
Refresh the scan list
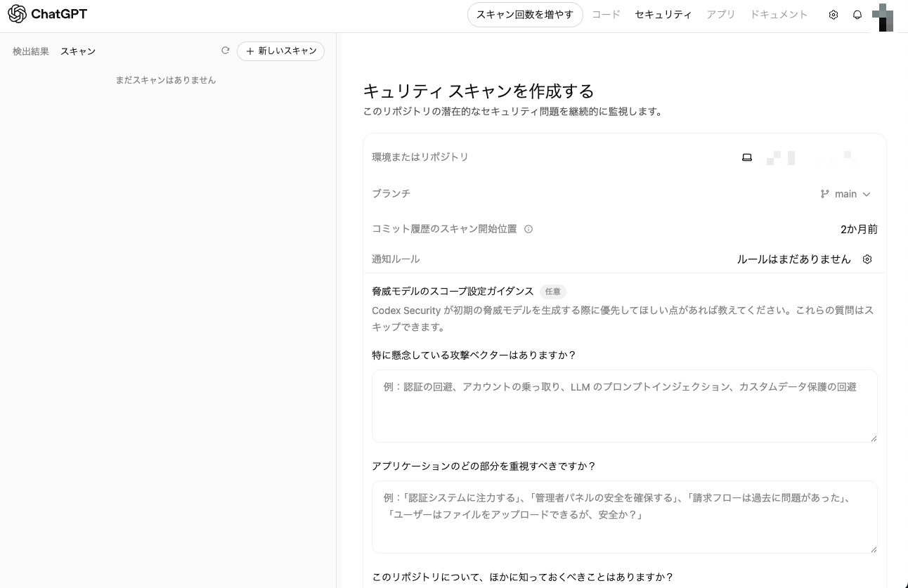tap(226, 51)
